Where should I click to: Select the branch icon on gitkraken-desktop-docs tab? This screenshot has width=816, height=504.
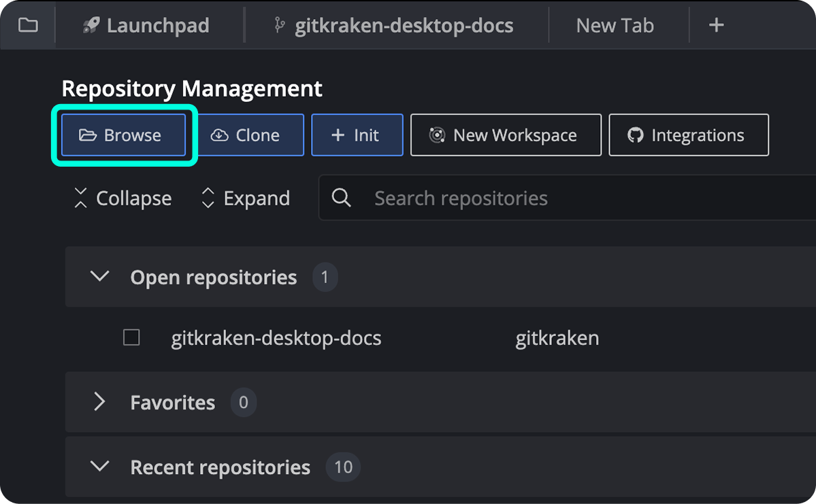[280, 25]
